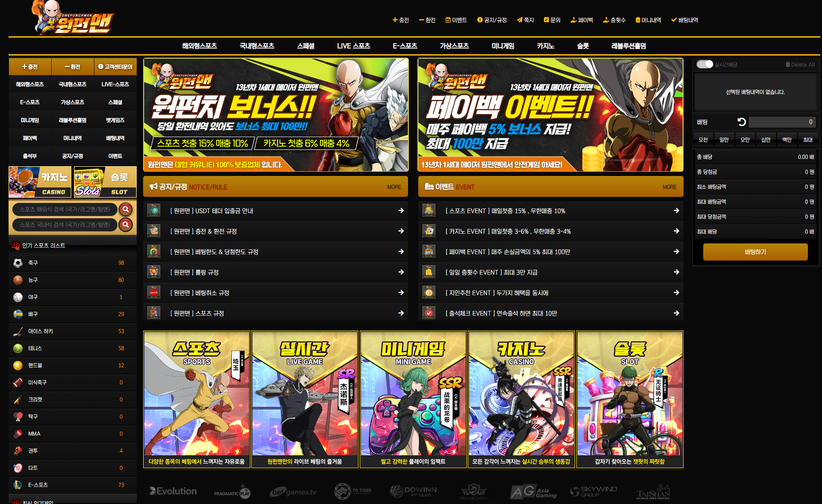
Task: Select the basketball icon in the sports list
Action: tap(18, 280)
